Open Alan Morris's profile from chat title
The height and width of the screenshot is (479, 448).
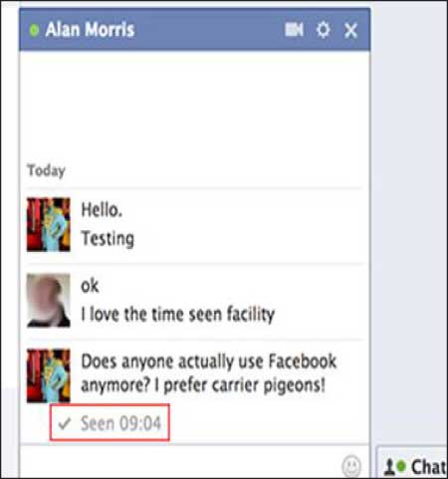(x=90, y=30)
